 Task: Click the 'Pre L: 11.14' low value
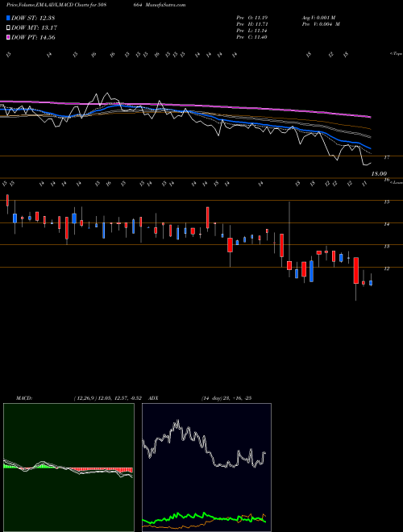click(x=252, y=31)
